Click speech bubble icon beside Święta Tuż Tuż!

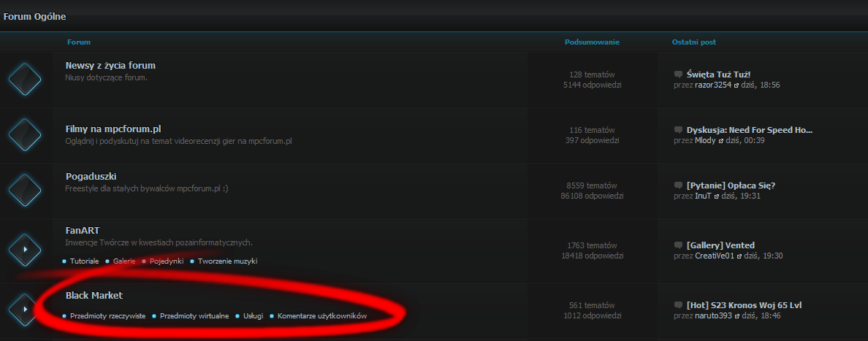click(678, 74)
